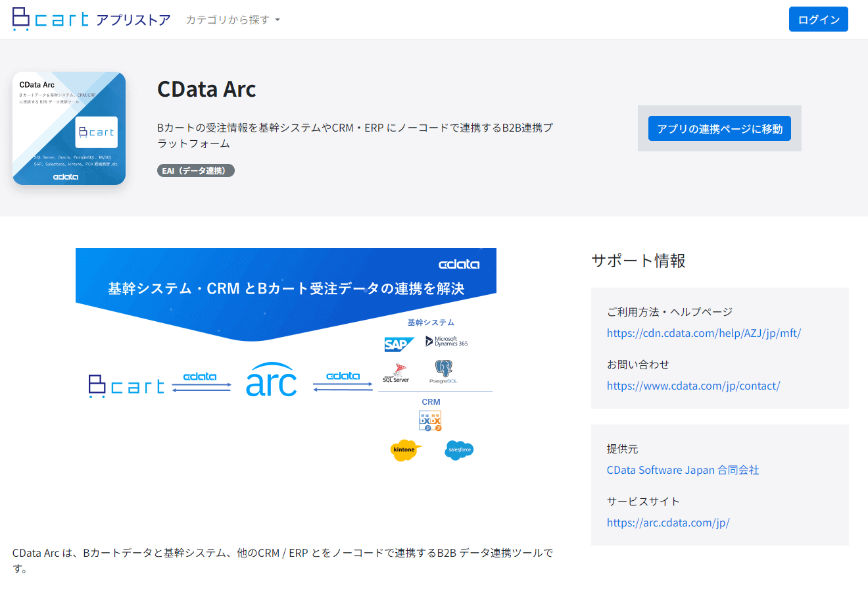Click the PCA logo under CRM
This screenshot has width=868, height=591.
pyautogui.click(x=430, y=421)
